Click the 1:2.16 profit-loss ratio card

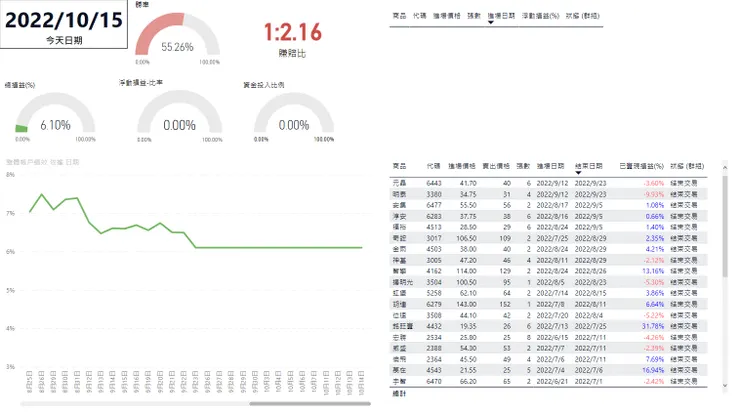293,39
